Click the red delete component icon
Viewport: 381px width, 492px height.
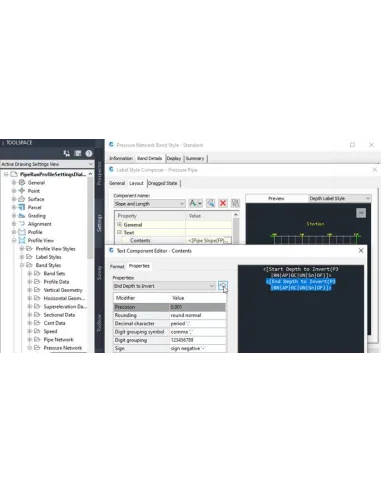(223, 203)
